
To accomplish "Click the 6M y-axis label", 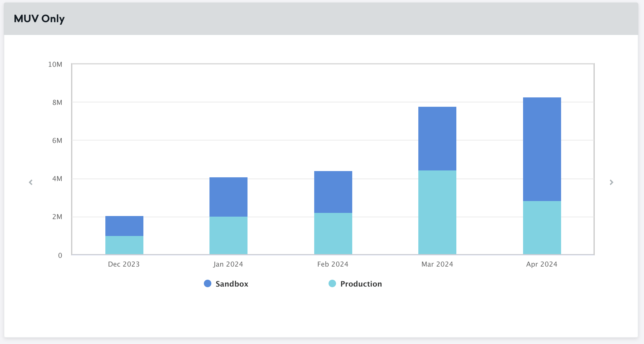I will (57, 140).
